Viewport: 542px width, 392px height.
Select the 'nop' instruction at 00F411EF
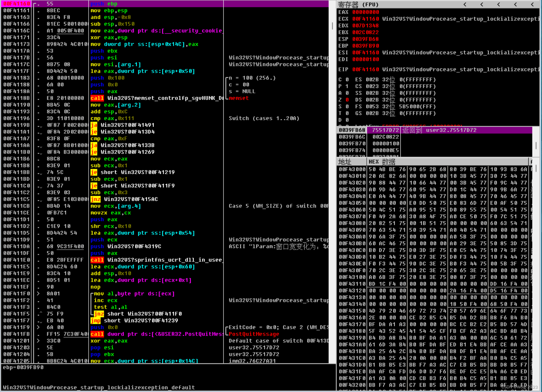96,287
